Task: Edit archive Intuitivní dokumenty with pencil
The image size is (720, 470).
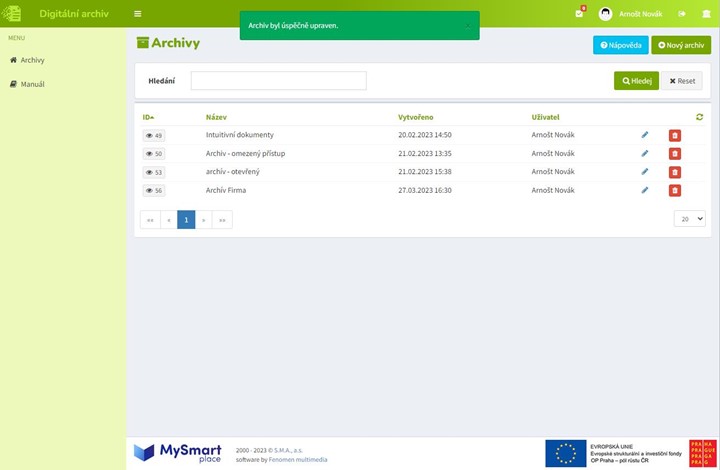Action: [645, 135]
